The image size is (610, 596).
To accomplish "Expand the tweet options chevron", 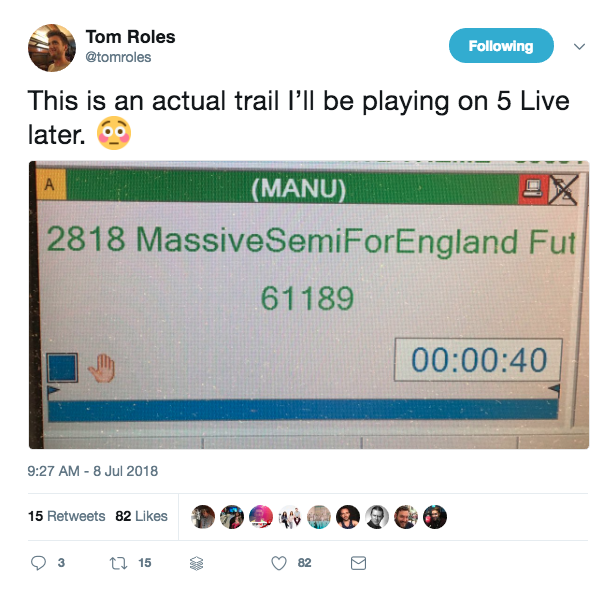I will tap(579, 47).
